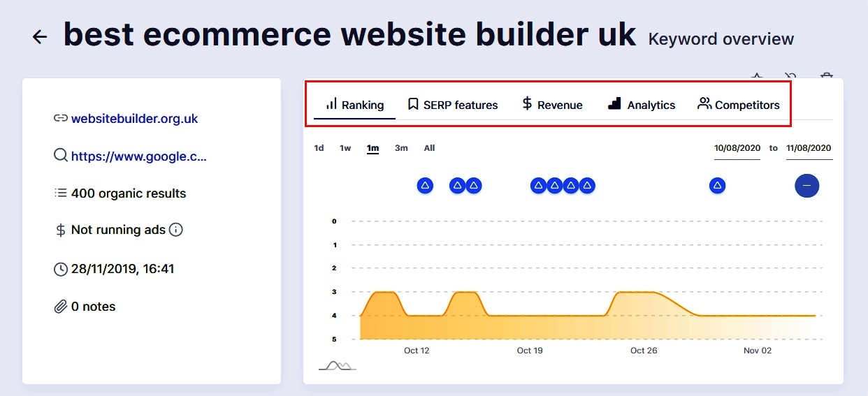Select the 1w time range
This screenshot has height=396, width=868.
pos(345,148)
